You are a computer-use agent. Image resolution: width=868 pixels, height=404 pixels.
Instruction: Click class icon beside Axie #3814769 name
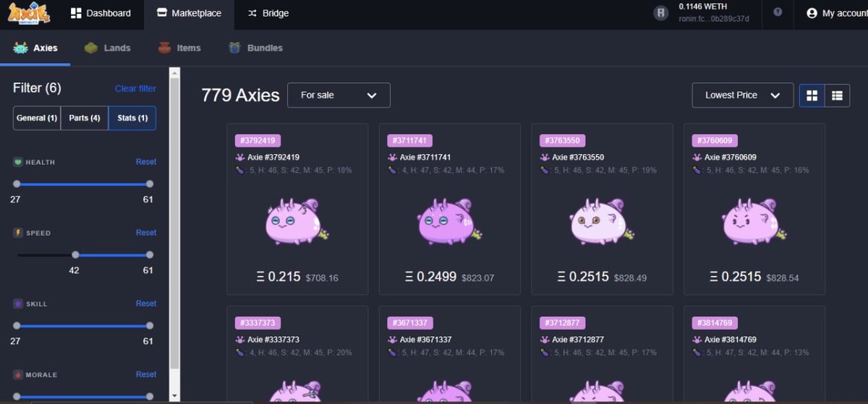(x=697, y=339)
